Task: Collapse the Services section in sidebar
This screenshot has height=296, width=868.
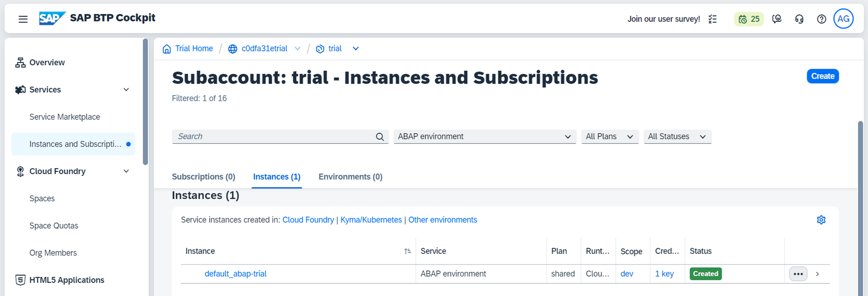Action: (x=126, y=90)
